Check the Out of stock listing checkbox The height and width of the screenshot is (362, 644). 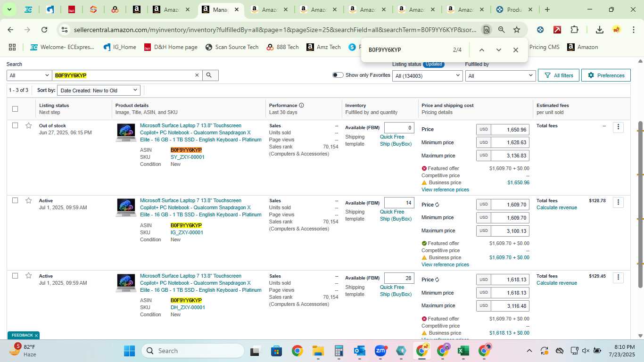15,125
